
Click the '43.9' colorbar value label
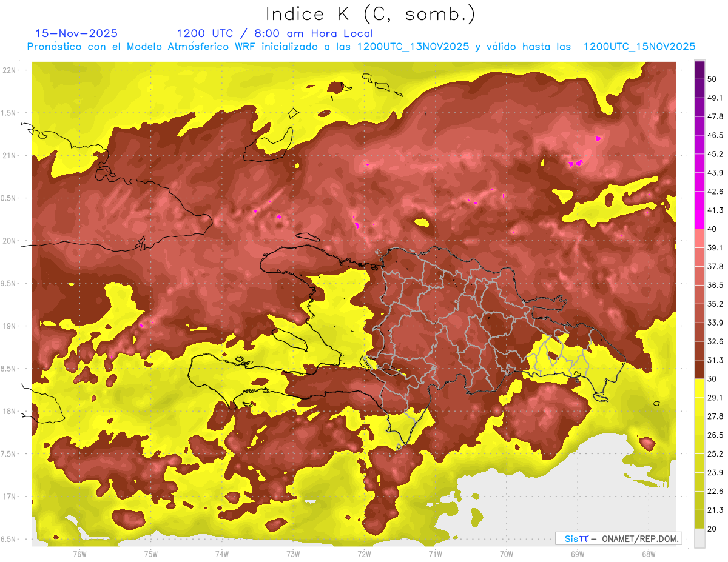pos(715,173)
